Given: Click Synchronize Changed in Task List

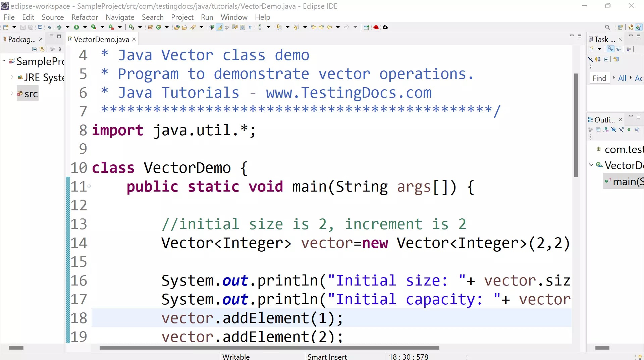Looking at the screenshot, I should (616, 59).
